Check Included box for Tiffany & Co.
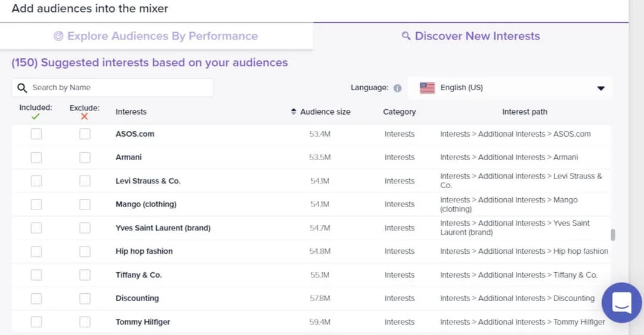Image resolution: width=644 pixels, height=335 pixels. pyautogui.click(x=36, y=275)
